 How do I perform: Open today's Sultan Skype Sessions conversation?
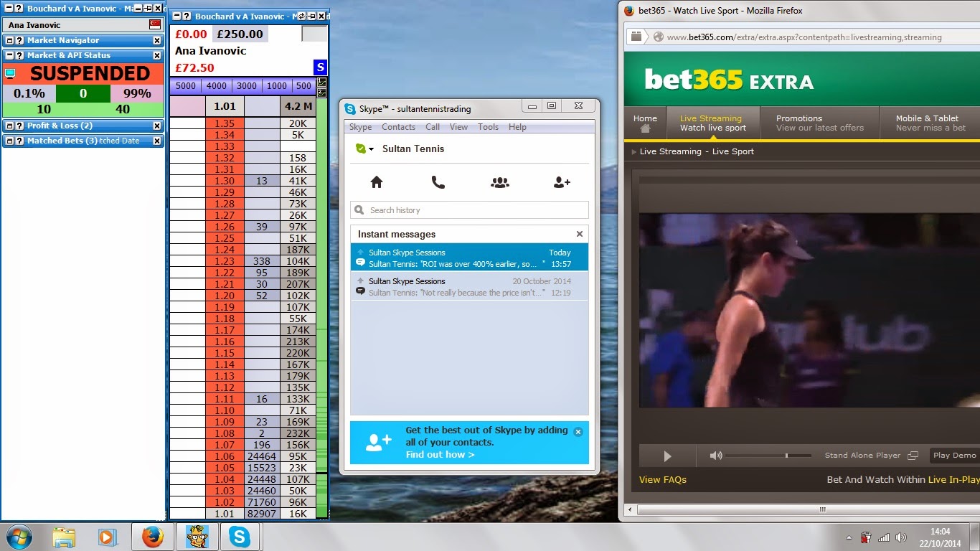tap(469, 258)
